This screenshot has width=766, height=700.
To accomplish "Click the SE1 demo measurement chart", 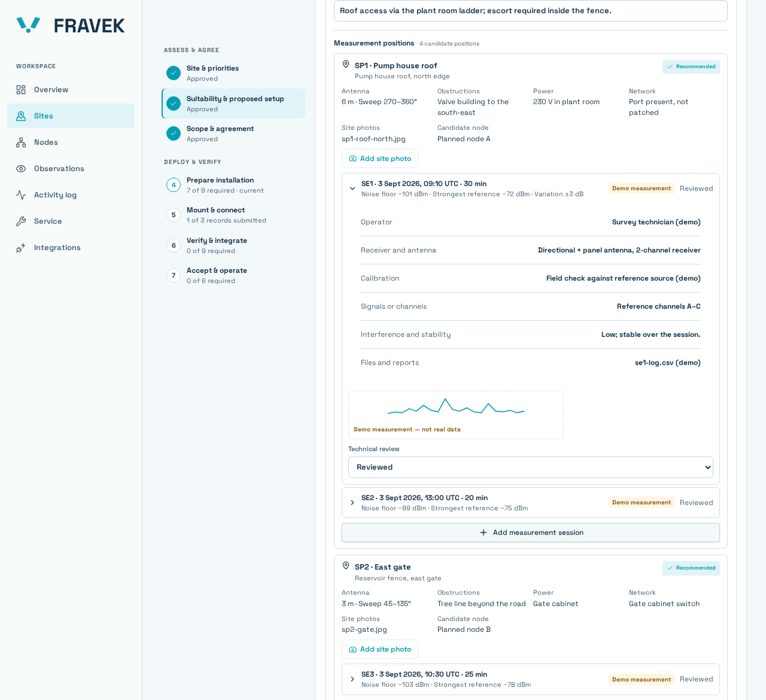I will pos(456,415).
